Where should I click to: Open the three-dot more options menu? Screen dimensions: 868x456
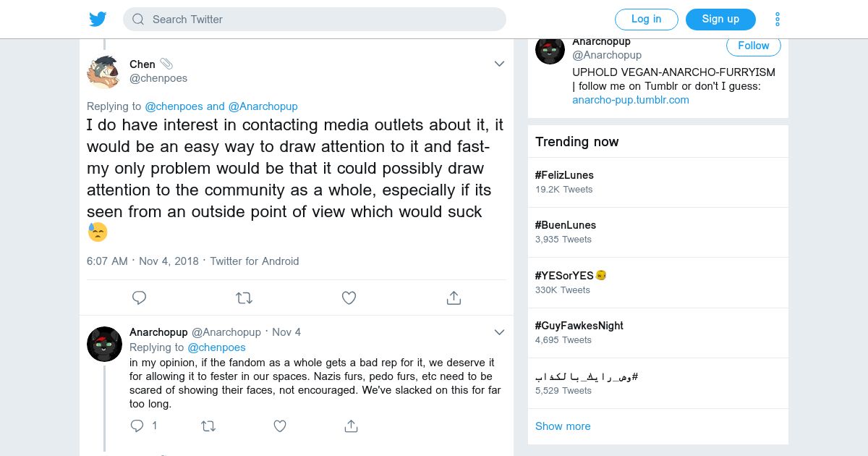coord(778,20)
